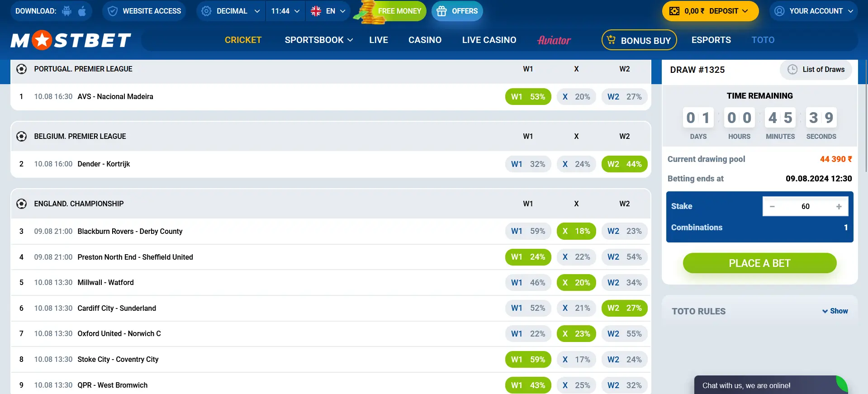Select W2 54% for Preston North End - Sheffield United
The width and height of the screenshot is (868, 394).
click(x=625, y=257)
